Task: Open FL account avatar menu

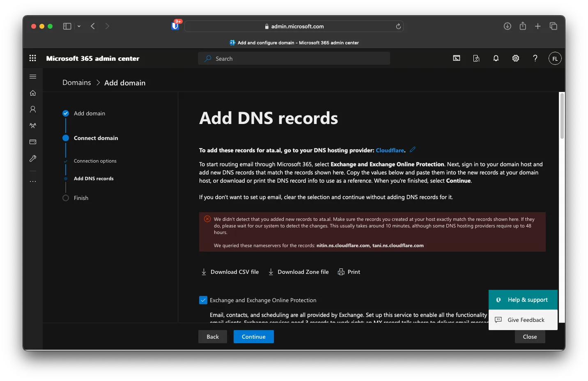Action: (555, 58)
